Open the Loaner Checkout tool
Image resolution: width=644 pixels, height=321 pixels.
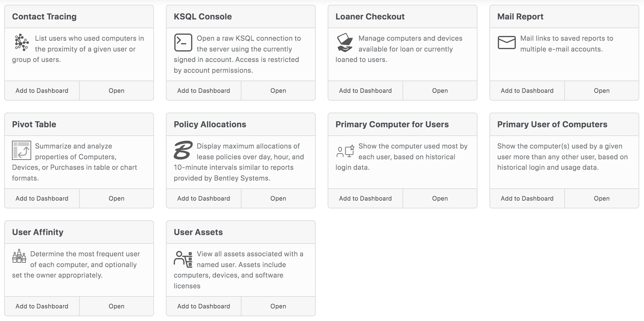pos(440,91)
